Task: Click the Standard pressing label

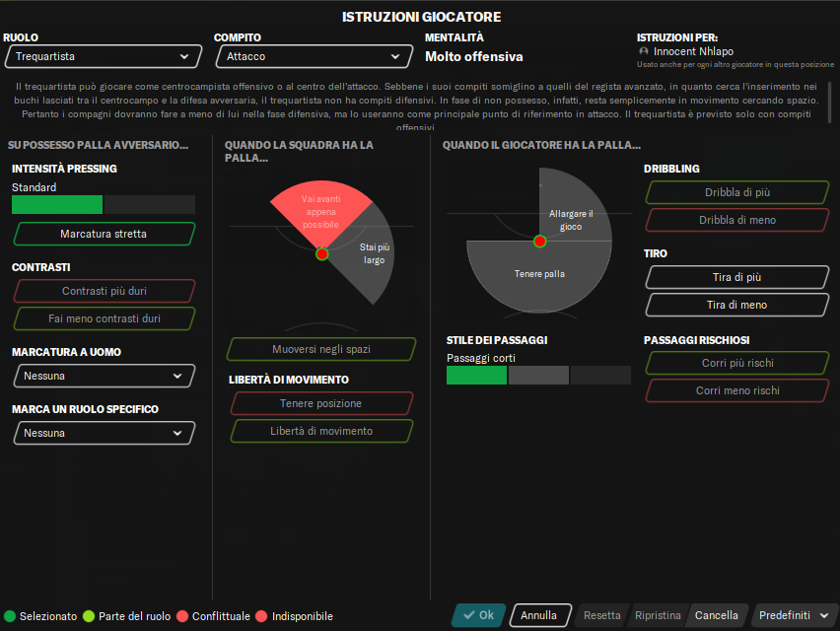Action: 34,187
